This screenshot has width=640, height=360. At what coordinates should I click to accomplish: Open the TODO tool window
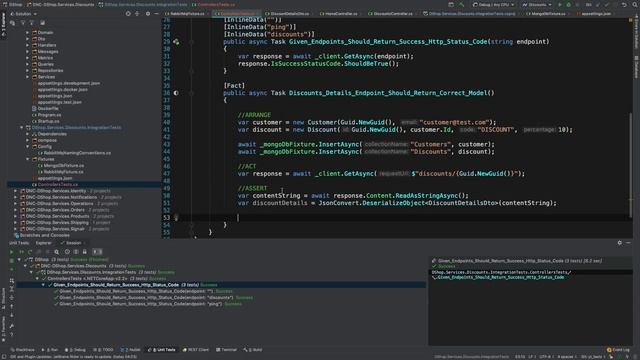[103, 350]
